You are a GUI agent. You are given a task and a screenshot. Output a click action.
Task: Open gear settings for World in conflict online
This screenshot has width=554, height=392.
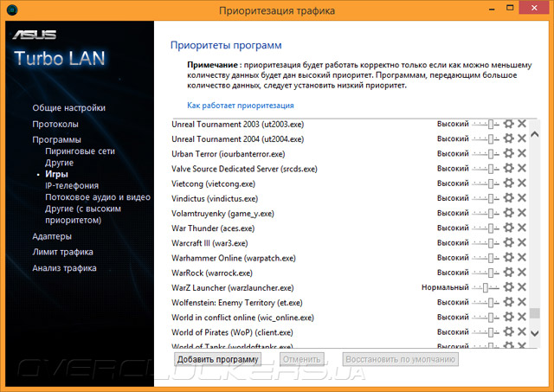coord(508,317)
